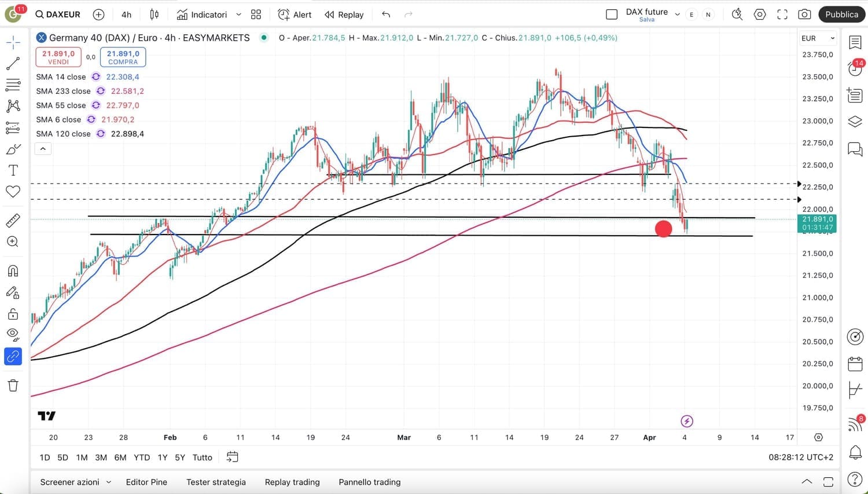
Task: Redo the last chart action
Action: click(x=409, y=14)
